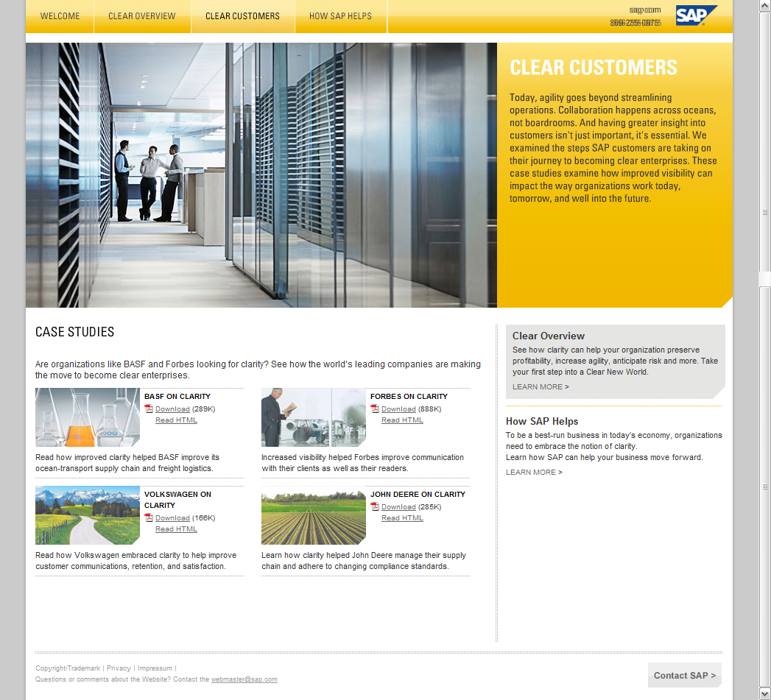771x700 pixels.
Task: Click Learn More under Clear Overview
Action: (x=541, y=387)
